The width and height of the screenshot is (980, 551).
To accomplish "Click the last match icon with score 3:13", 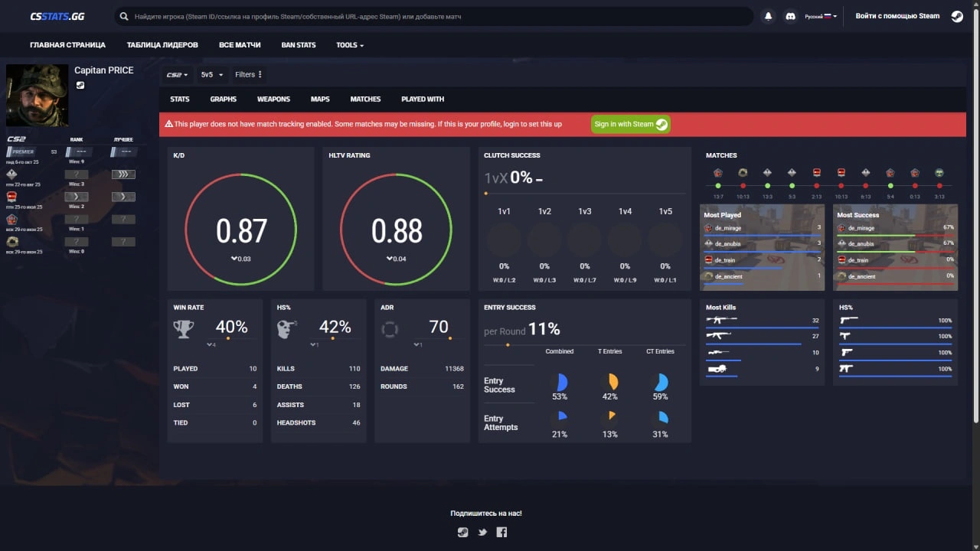I will 939,173.
